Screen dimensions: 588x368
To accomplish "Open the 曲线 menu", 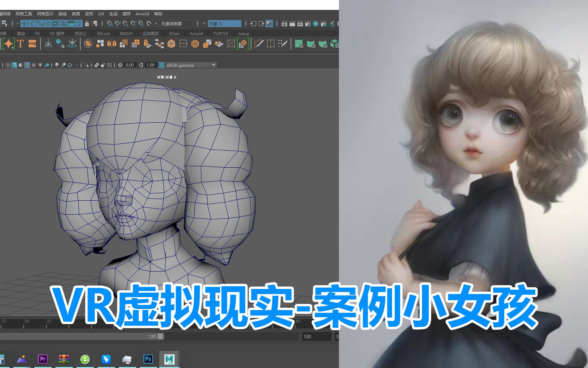I will pyautogui.click(x=63, y=14).
